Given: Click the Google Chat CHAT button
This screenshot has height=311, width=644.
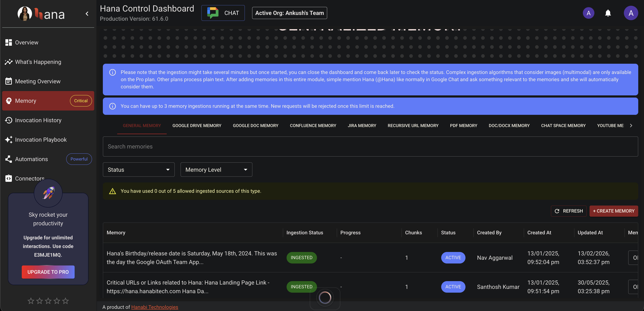Looking at the screenshot, I should pos(223,13).
